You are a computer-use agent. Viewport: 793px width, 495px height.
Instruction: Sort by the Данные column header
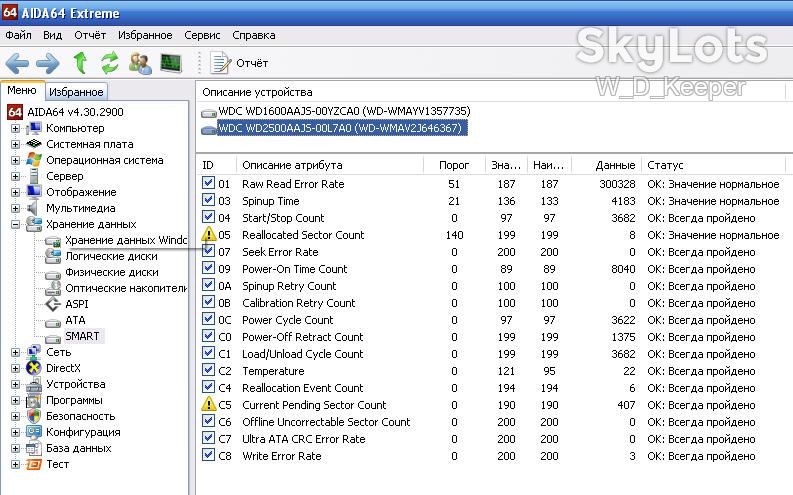pyautogui.click(x=605, y=165)
